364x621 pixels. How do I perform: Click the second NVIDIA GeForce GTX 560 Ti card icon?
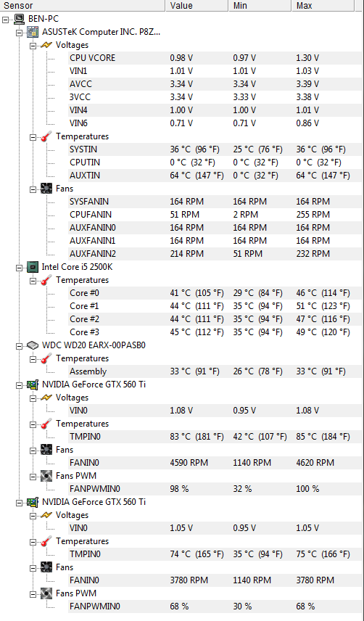pos(33,502)
